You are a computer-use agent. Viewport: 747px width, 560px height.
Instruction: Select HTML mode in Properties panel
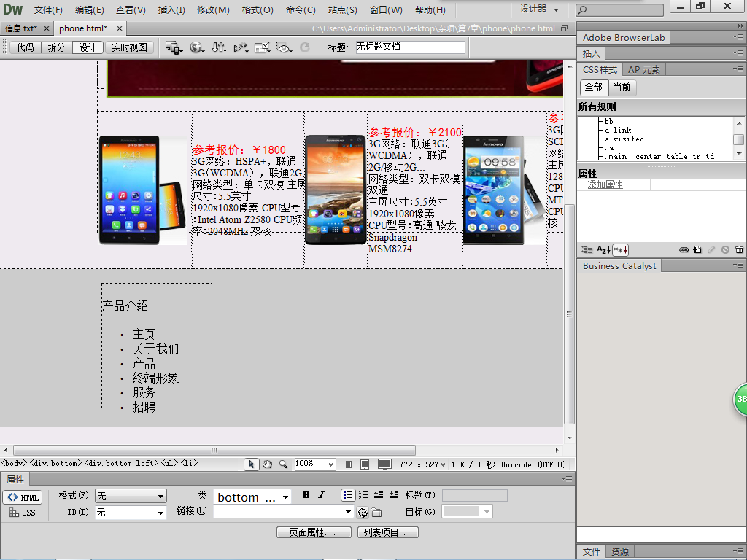coord(23,497)
